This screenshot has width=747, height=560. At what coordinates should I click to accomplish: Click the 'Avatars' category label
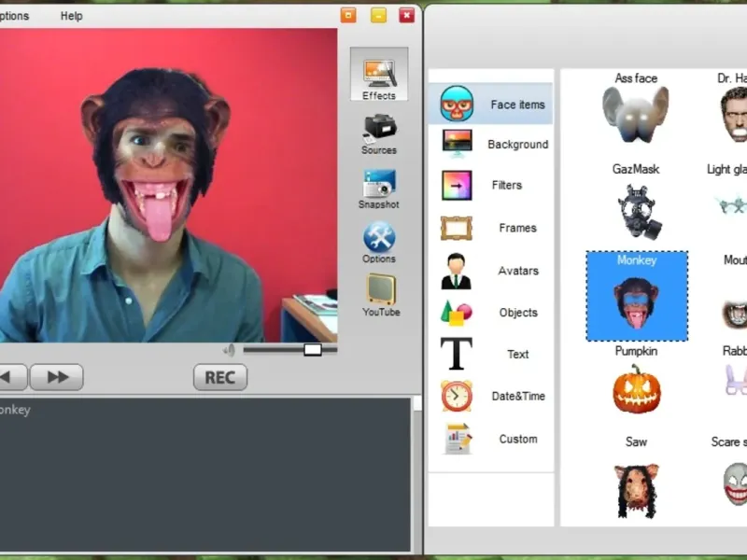pos(518,271)
